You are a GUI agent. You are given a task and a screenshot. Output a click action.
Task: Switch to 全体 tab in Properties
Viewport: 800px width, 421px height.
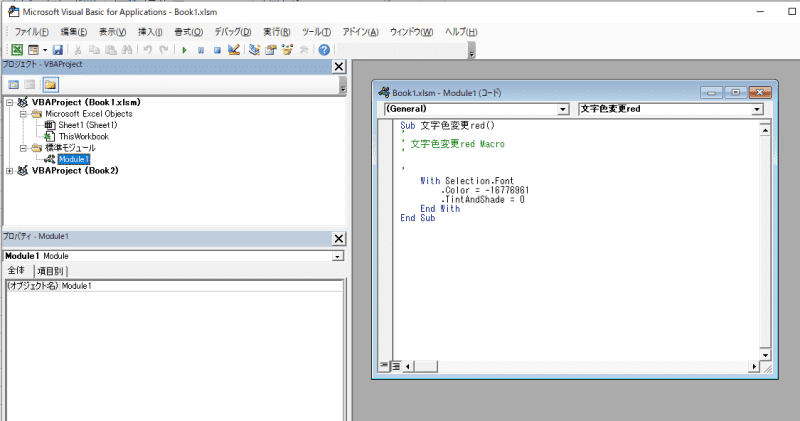[16, 270]
